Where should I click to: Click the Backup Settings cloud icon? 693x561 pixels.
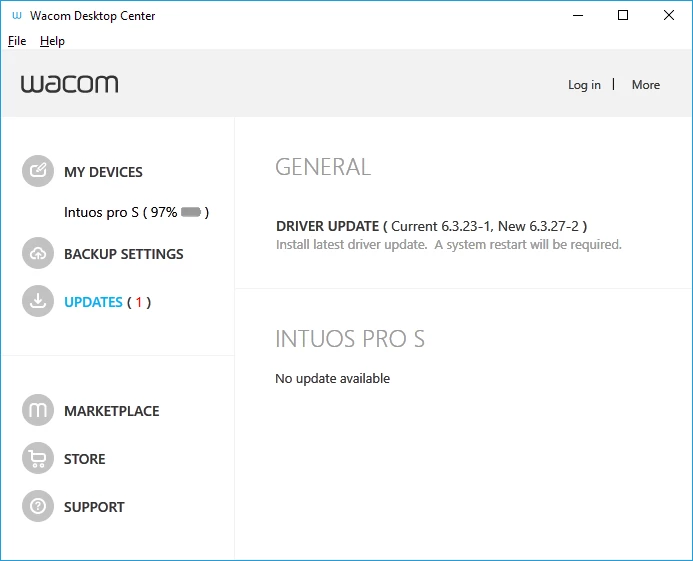click(38, 253)
